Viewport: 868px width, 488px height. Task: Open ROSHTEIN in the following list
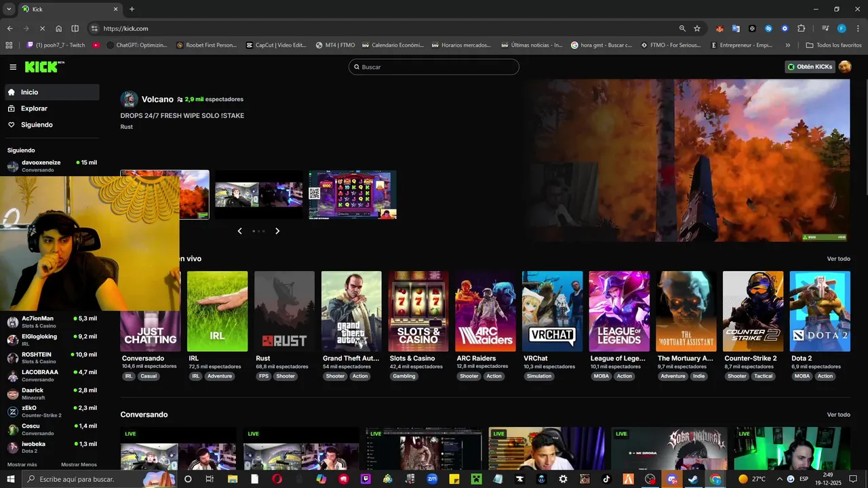[52, 358]
